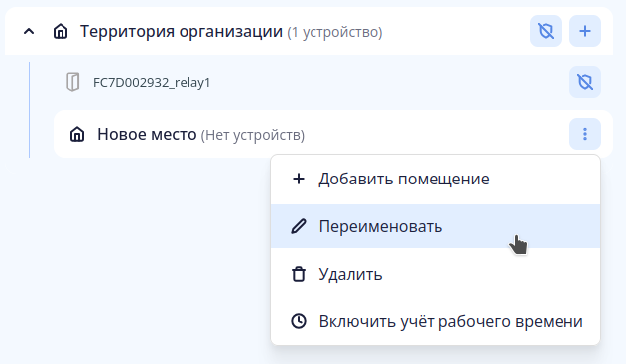
Task: Click the plus button on Территория организации row
Action: [585, 31]
